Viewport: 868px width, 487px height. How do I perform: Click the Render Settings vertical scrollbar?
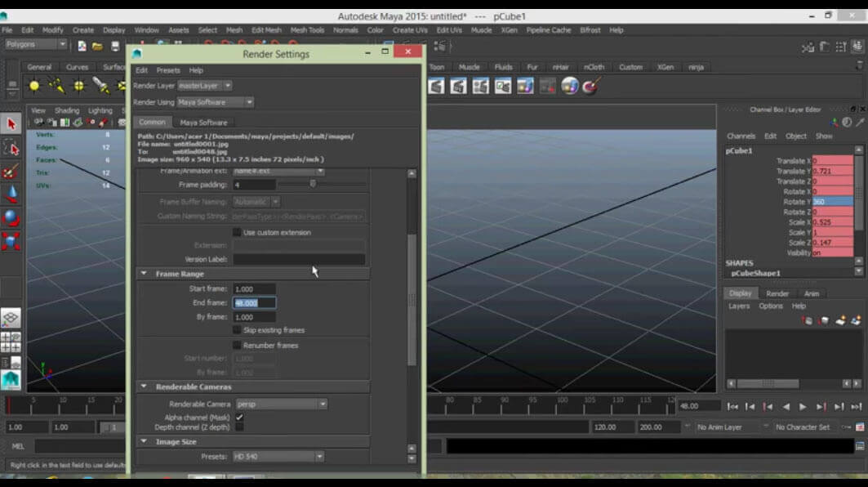point(412,299)
